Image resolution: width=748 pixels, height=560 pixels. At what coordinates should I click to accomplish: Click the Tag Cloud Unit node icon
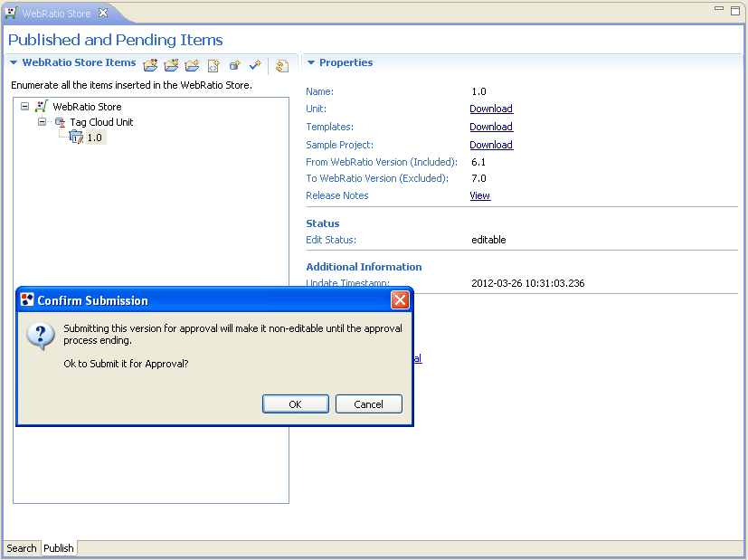pos(60,122)
